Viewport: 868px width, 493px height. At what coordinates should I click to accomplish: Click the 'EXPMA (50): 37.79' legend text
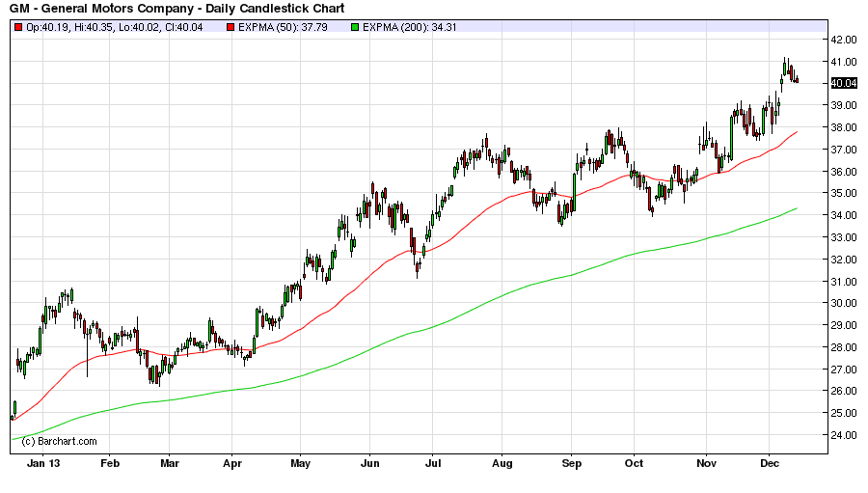point(283,27)
